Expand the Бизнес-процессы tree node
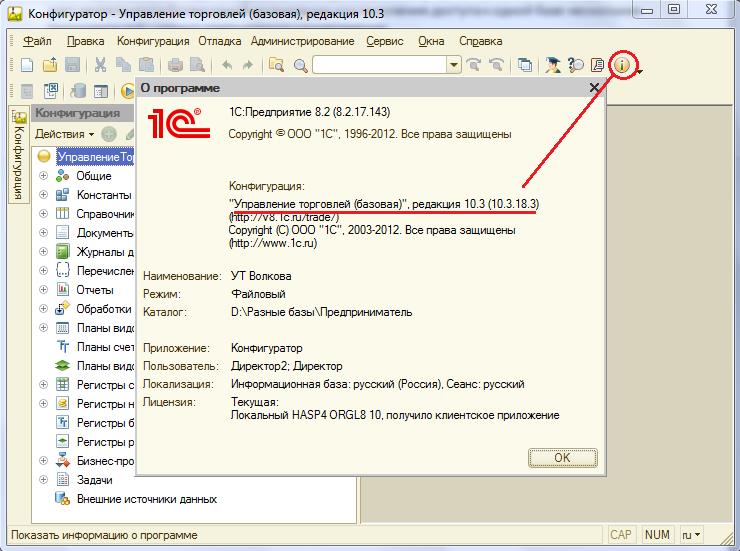The height and width of the screenshot is (551, 740). 43,460
